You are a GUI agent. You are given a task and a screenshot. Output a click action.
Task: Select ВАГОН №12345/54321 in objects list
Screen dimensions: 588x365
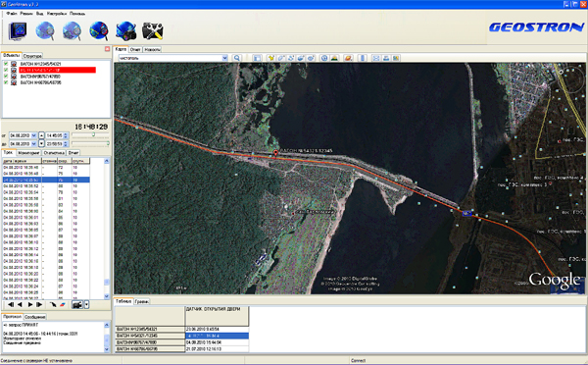[40, 64]
